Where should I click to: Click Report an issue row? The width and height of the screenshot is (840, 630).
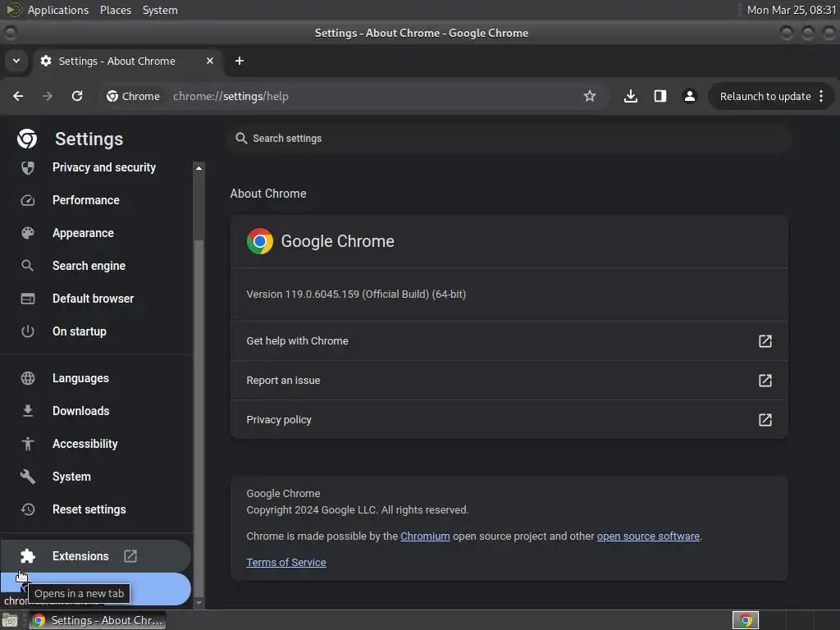(x=509, y=381)
